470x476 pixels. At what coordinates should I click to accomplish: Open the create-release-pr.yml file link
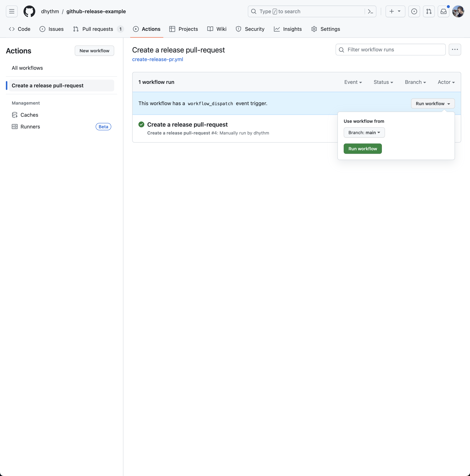point(158,59)
